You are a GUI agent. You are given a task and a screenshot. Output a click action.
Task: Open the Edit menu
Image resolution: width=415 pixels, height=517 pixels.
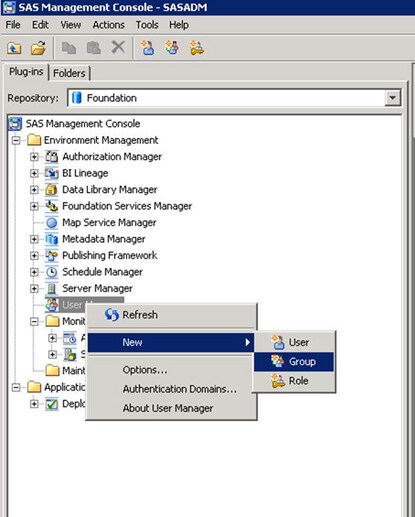[x=40, y=25]
